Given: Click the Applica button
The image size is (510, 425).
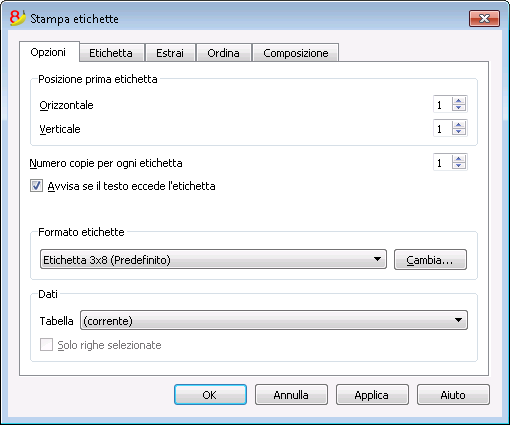Looking at the screenshot, I should coord(372,395).
